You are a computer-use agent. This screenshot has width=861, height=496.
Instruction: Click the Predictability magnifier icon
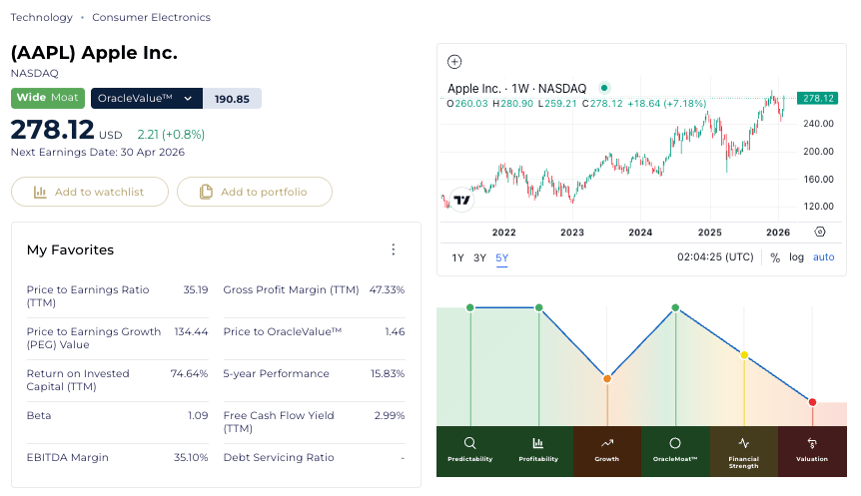pos(470,443)
